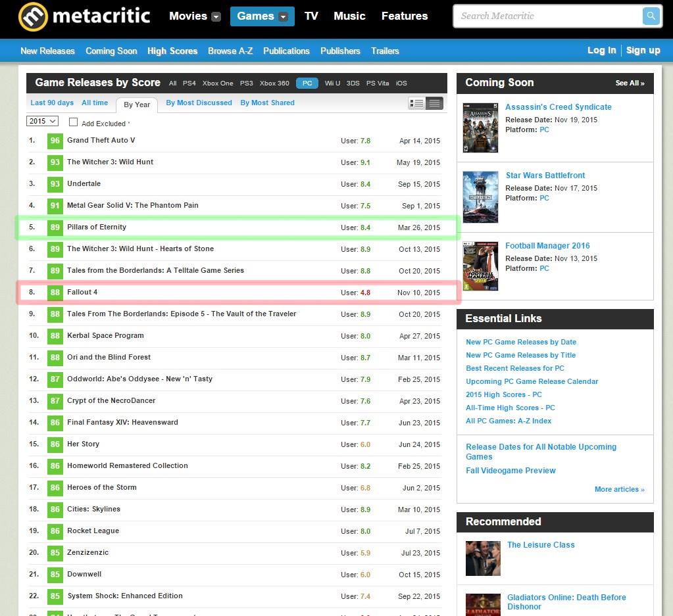
Task: Open Star Wars Battlefront title link
Action: click(x=545, y=176)
